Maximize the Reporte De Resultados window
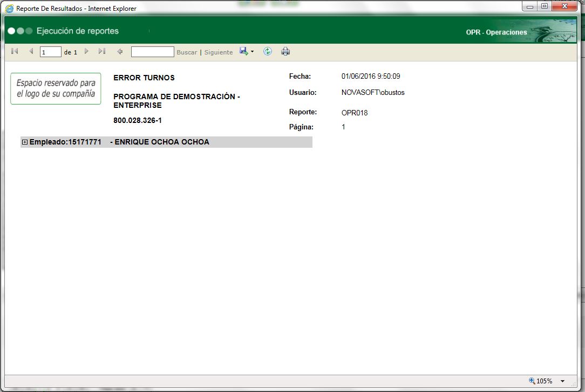The image size is (585, 392). [545, 6]
